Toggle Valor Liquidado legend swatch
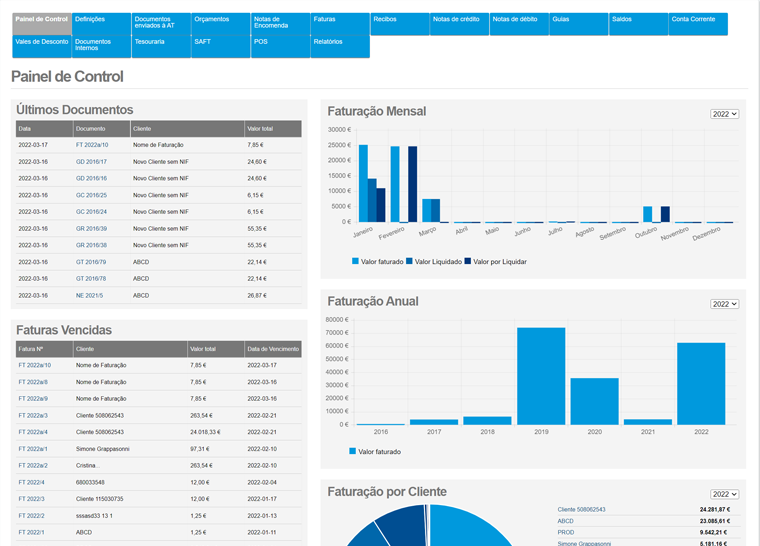Screen dimensions: 760x546 (x=409, y=261)
